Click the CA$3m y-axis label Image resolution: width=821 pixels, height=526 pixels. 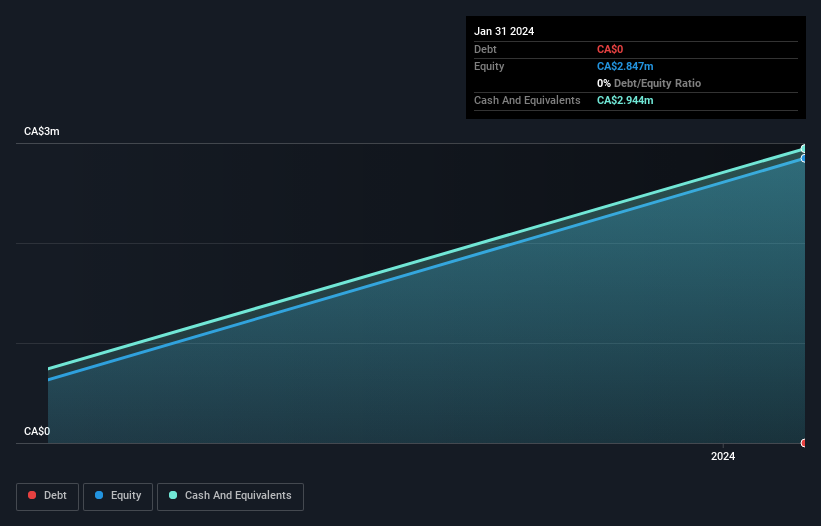pyautogui.click(x=42, y=131)
